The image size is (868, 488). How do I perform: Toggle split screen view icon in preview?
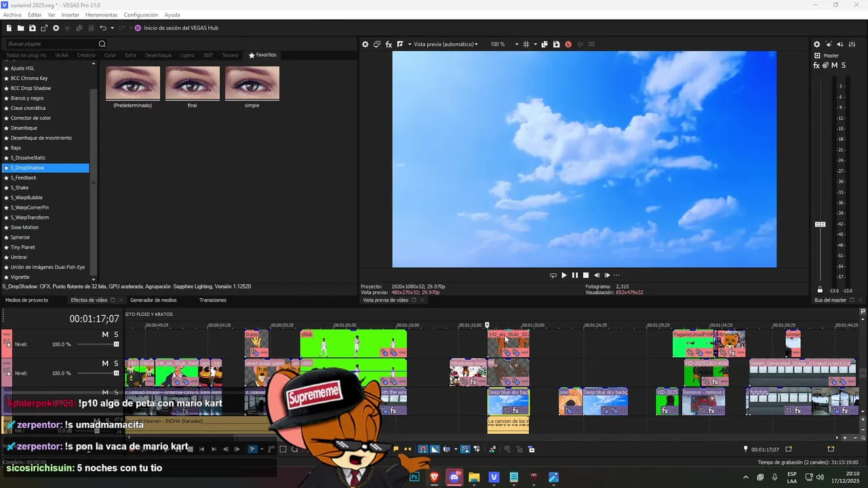(400, 44)
